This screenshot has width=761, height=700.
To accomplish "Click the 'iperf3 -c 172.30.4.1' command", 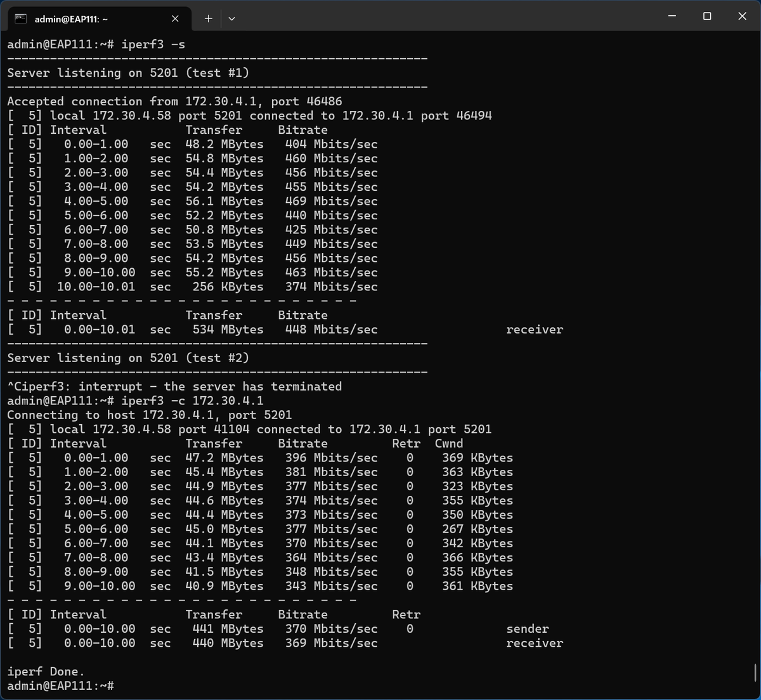I will pos(192,401).
